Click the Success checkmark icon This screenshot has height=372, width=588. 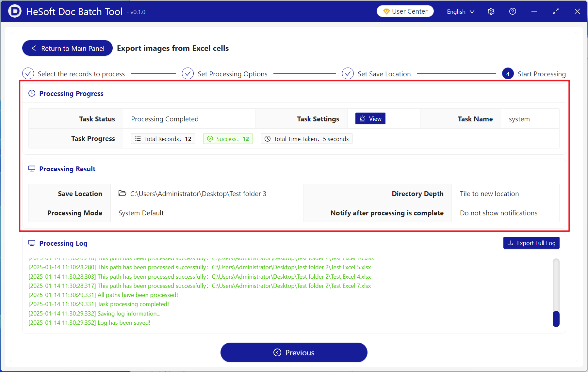pyautogui.click(x=210, y=139)
